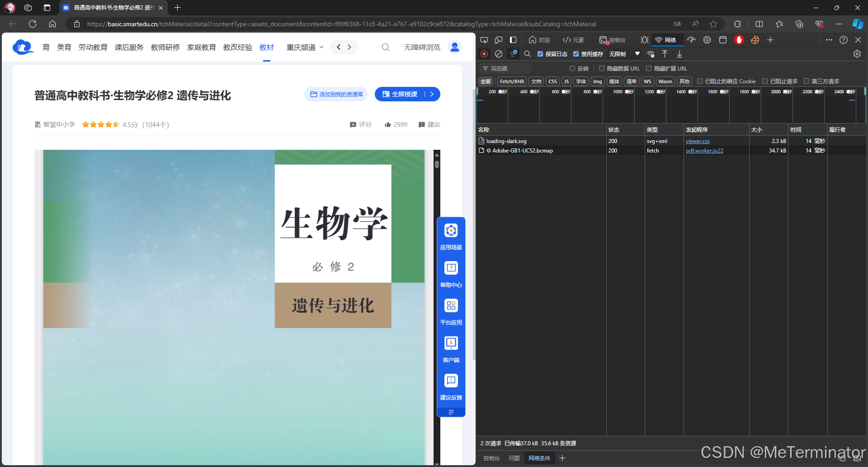Open browser settings and more menu

[839, 24]
